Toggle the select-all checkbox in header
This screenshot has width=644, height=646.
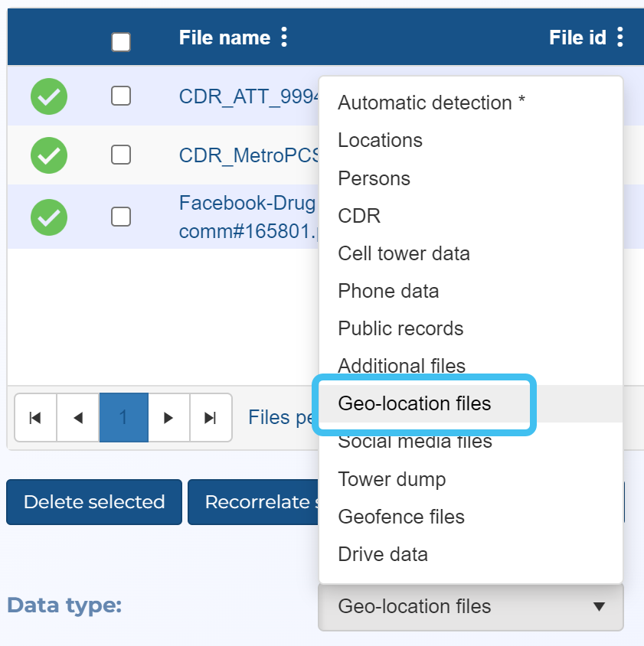121,42
